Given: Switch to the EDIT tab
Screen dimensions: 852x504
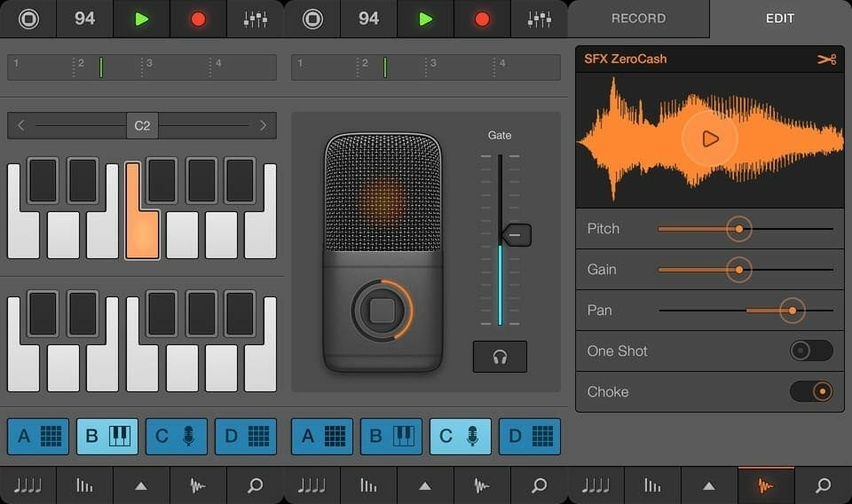Looking at the screenshot, I should 780,19.
